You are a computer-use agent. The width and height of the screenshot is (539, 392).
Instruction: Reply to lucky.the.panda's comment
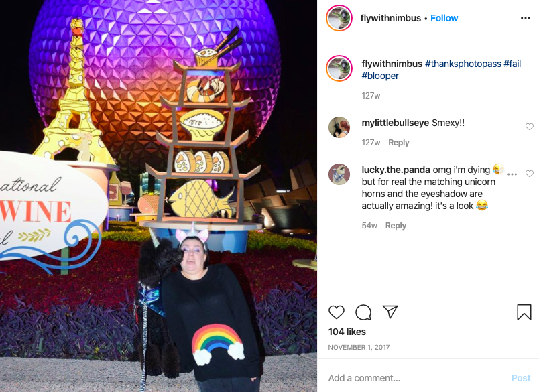pyautogui.click(x=396, y=226)
